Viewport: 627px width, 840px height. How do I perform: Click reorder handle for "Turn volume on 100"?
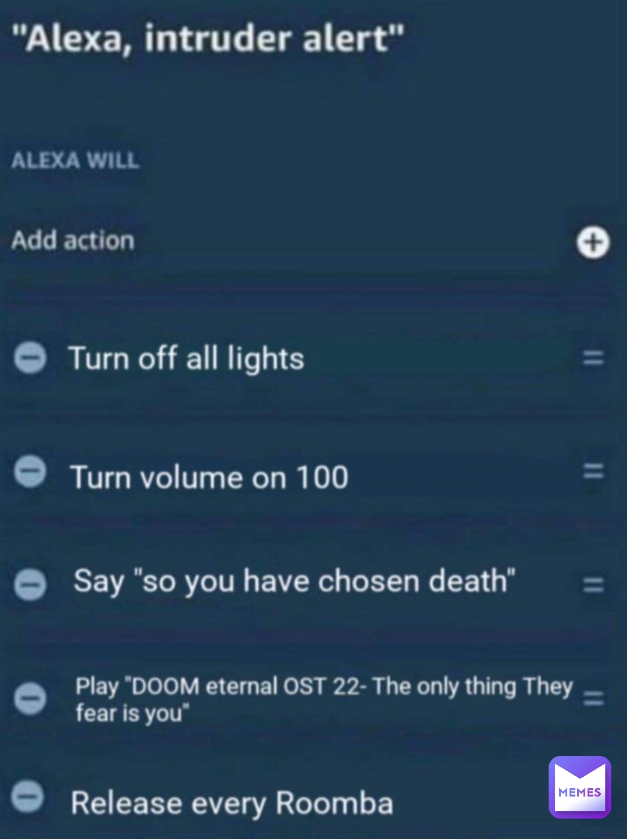coord(593,471)
